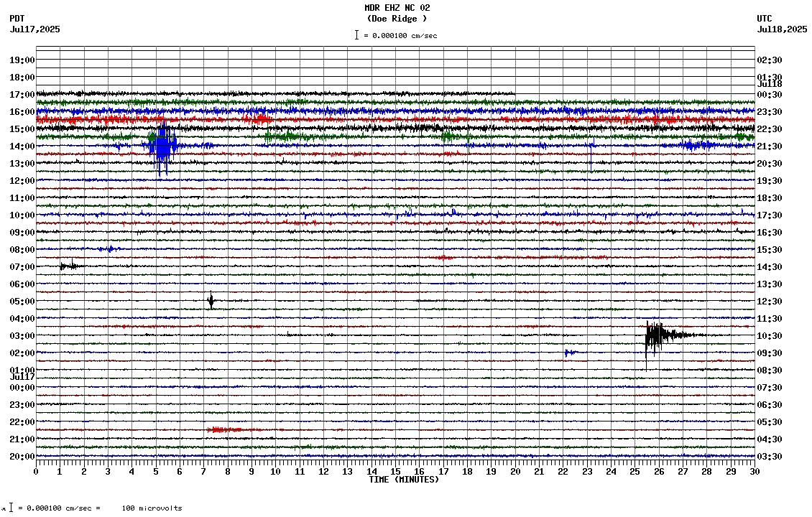Click the '00:30' UTC row label
Screen dimensions: 812x517
coord(770,95)
